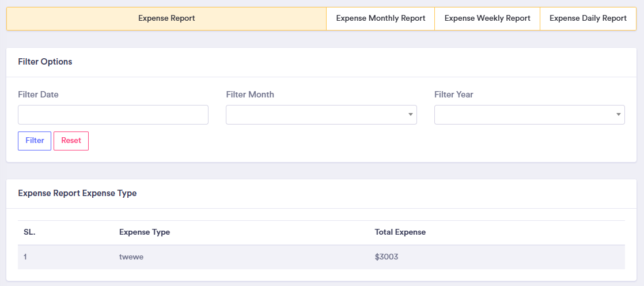Select the twewe expense type cell

point(131,257)
